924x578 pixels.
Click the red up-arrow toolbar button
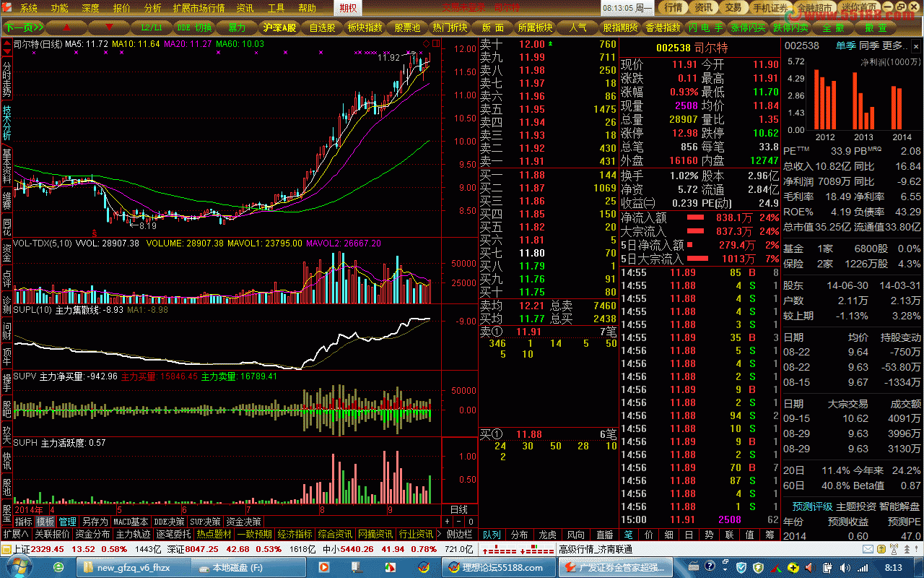[x=66, y=27]
